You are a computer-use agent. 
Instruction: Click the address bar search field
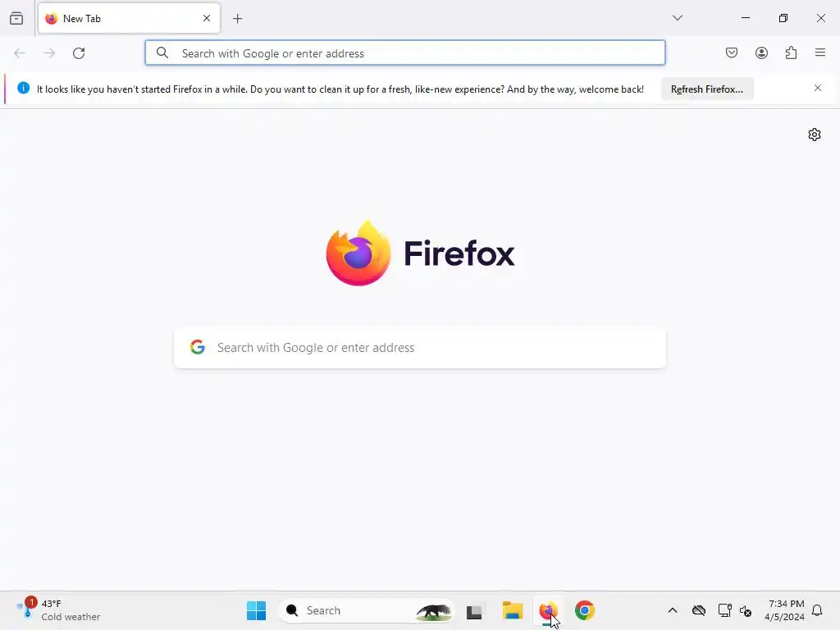pos(405,53)
